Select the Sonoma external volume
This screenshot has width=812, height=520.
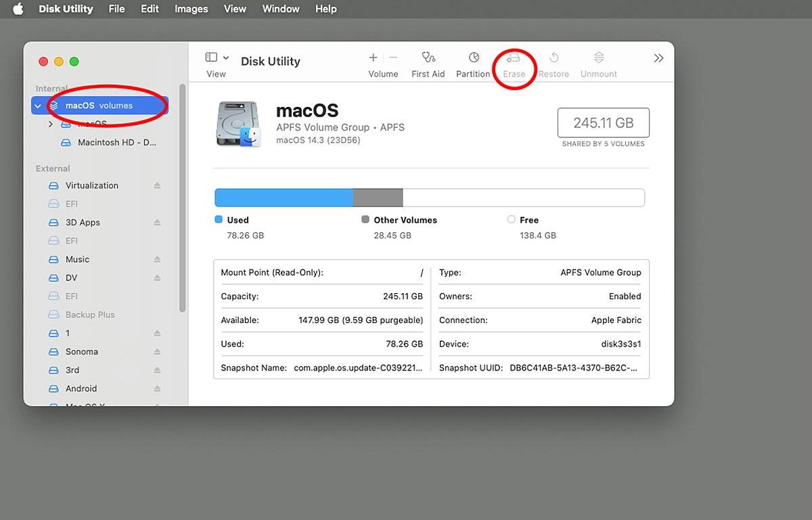coord(82,352)
